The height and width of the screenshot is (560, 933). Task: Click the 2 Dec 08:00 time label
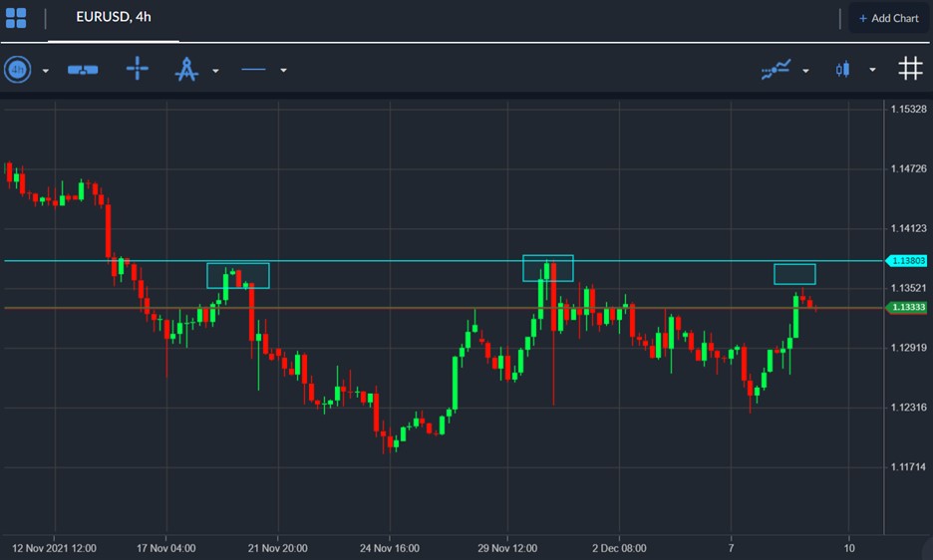[619, 548]
